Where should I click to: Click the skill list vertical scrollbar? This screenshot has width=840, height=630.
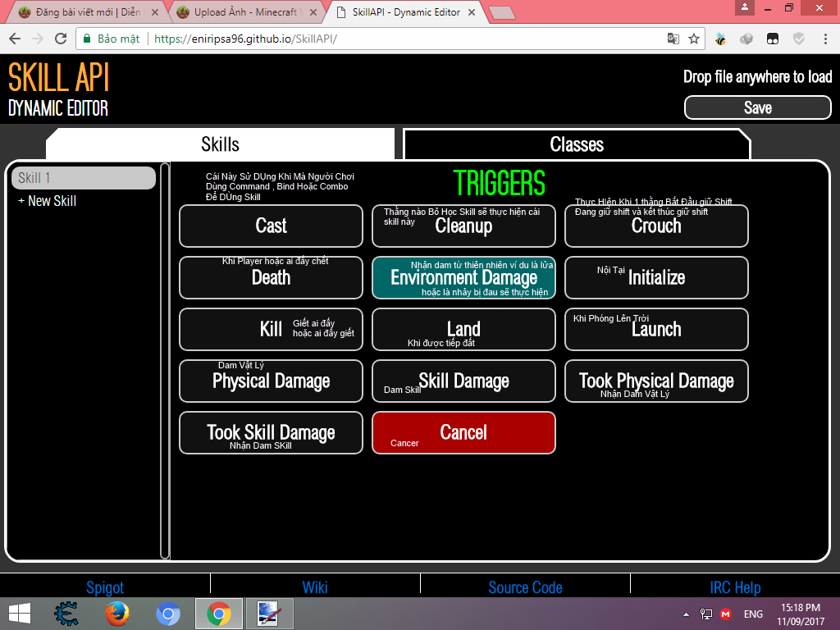(x=165, y=361)
